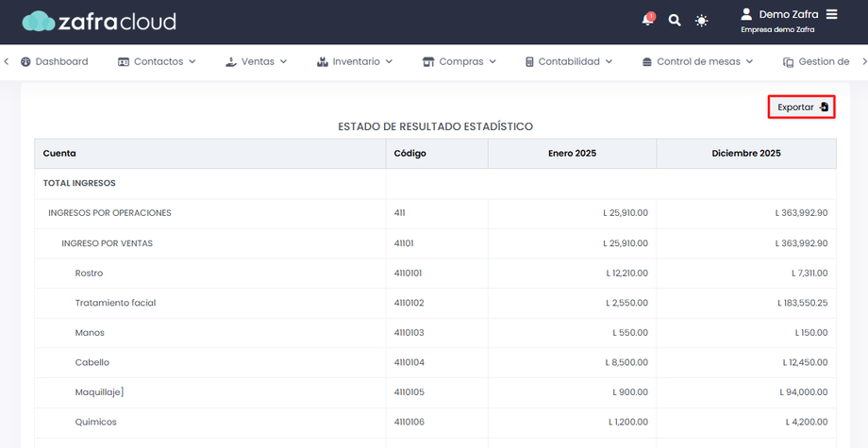This screenshot has width=868, height=448.
Task: Expand the Contactos chevron
Action: pyautogui.click(x=192, y=61)
